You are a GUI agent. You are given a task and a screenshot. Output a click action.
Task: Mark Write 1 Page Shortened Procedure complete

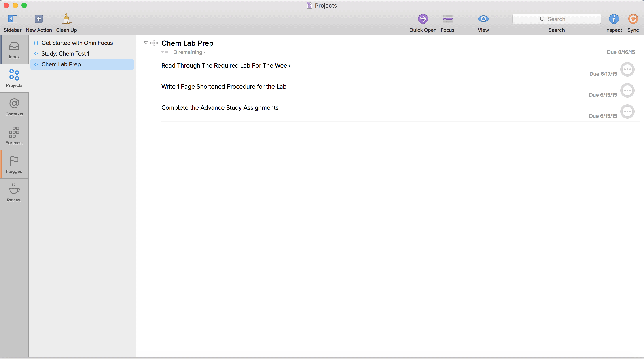pos(627,90)
